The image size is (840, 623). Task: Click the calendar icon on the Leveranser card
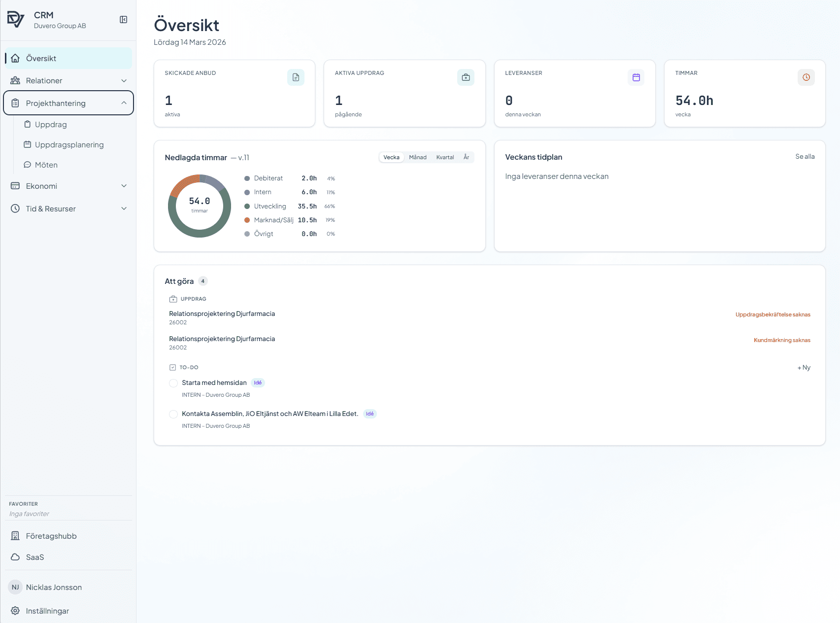(x=636, y=77)
